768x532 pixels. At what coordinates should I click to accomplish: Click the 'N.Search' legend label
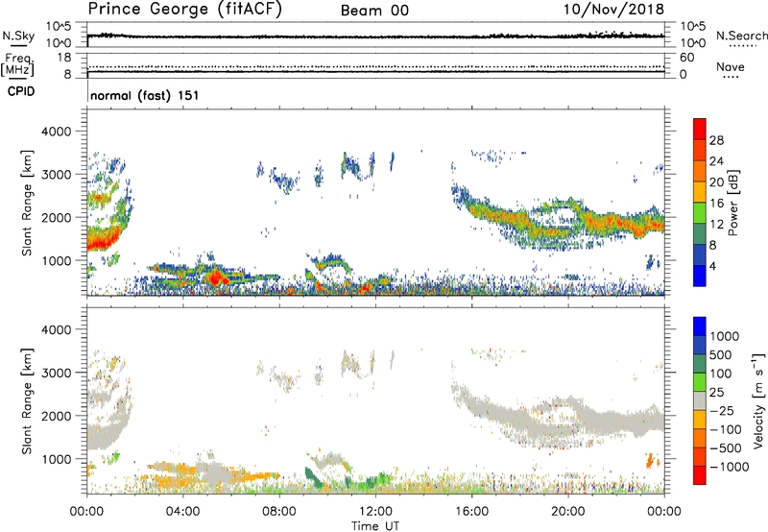[741, 36]
